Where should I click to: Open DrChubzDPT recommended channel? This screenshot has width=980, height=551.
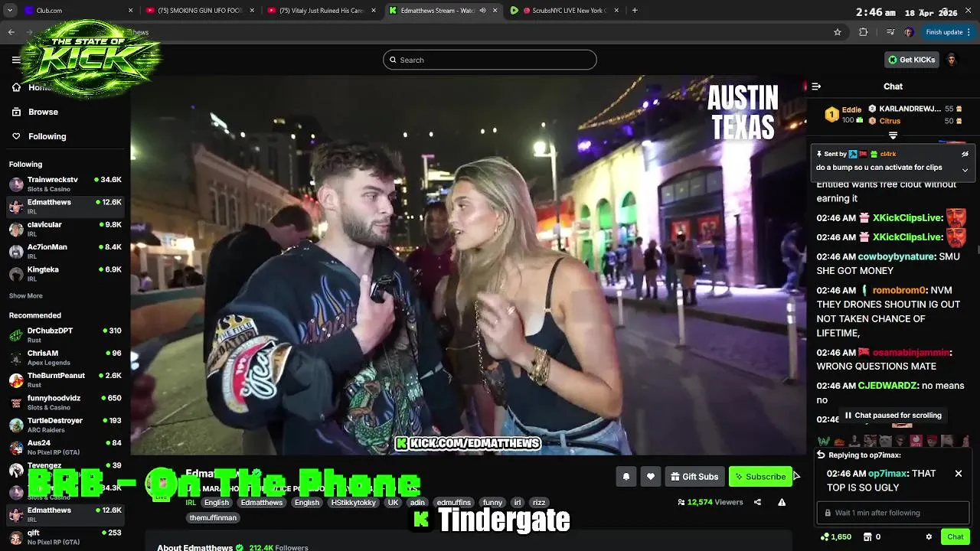[x=65, y=334]
